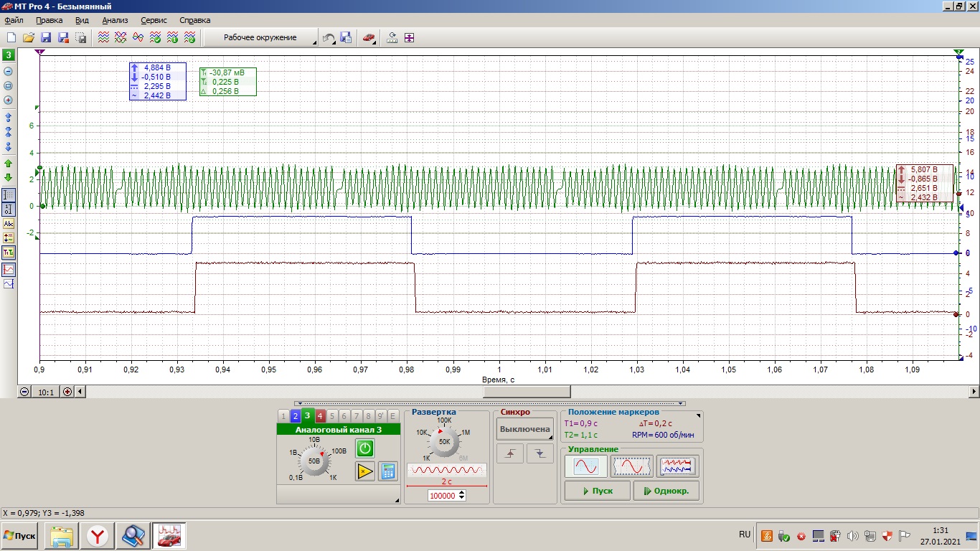Image resolution: width=980 pixels, height=551 pixels.
Task: Create a new file from the toolbar
Action: [x=11, y=37]
